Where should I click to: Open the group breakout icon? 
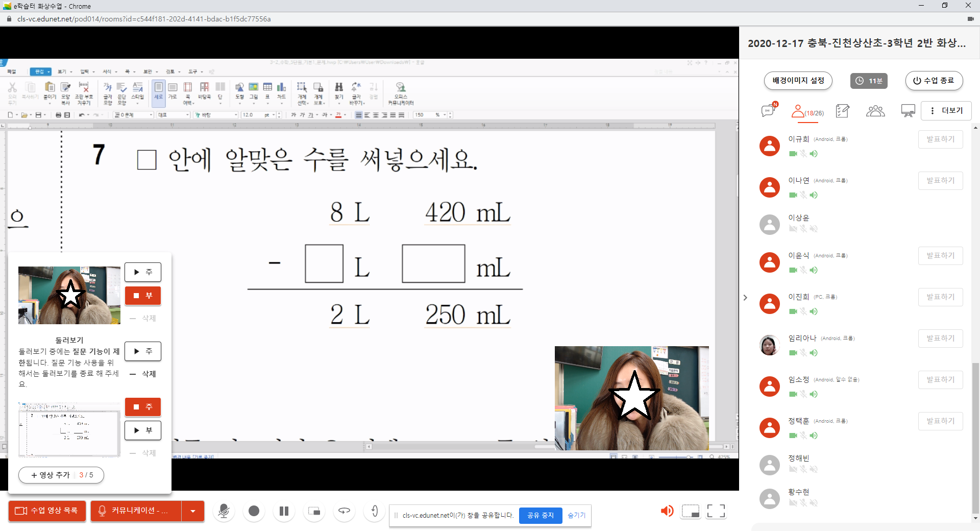click(x=875, y=111)
